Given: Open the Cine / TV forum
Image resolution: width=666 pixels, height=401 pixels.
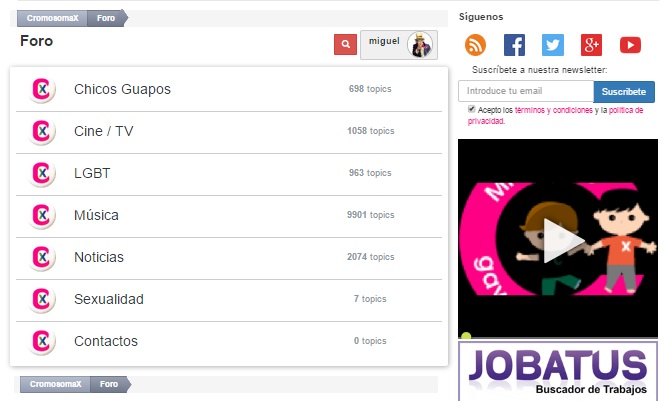Looking at the screenshot, I should coord(104,131).
